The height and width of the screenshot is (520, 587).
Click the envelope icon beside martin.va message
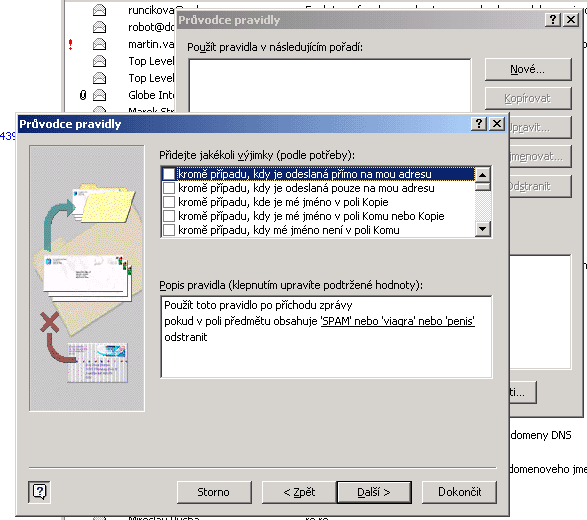point(99,44)
